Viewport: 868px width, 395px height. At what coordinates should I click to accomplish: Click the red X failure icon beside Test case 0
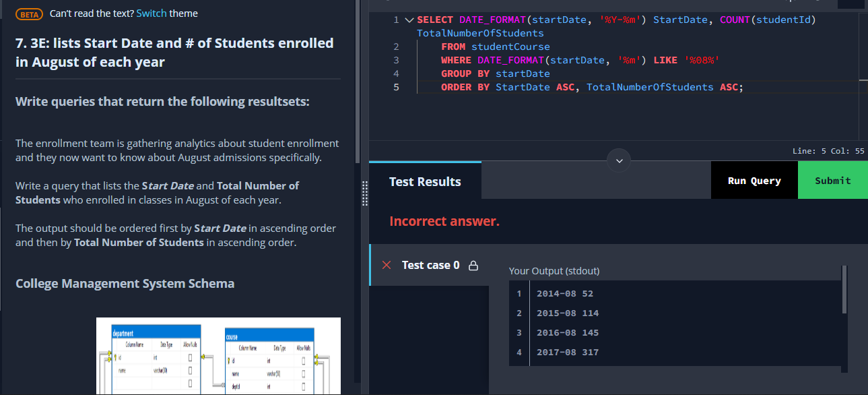tap(386, 265)
